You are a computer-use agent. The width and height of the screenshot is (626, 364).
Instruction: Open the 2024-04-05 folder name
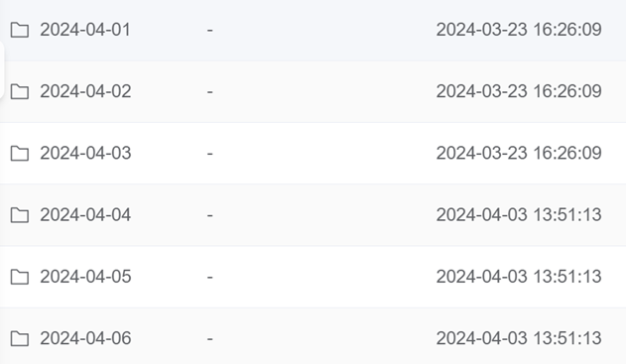(85, 277)
